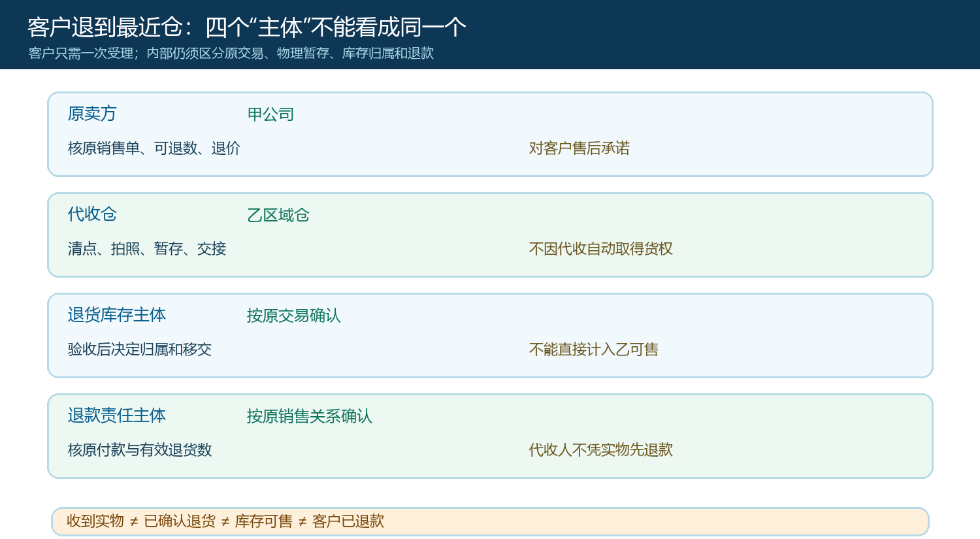Click the text 核原销售单、可退数、退价
The height and width of the screenshot is (539, 980).
[x=154, y=148]
